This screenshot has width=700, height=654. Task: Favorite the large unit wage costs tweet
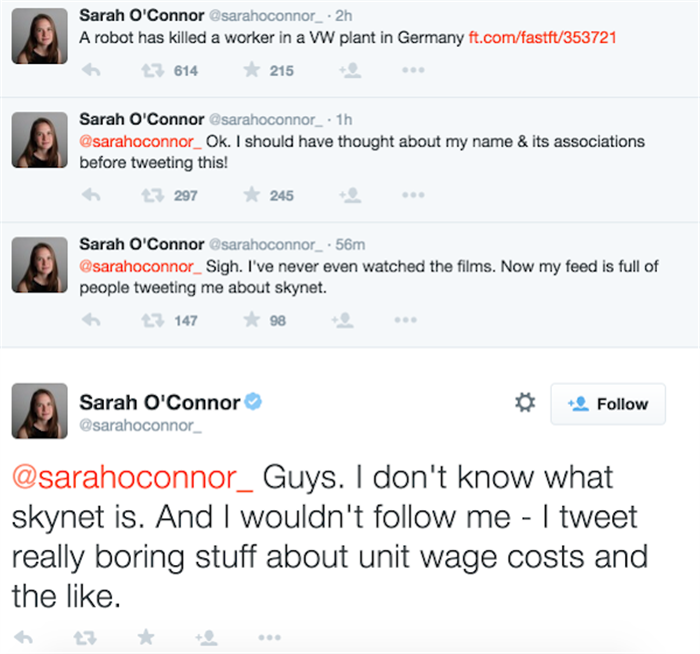click(x=146, y=636)
